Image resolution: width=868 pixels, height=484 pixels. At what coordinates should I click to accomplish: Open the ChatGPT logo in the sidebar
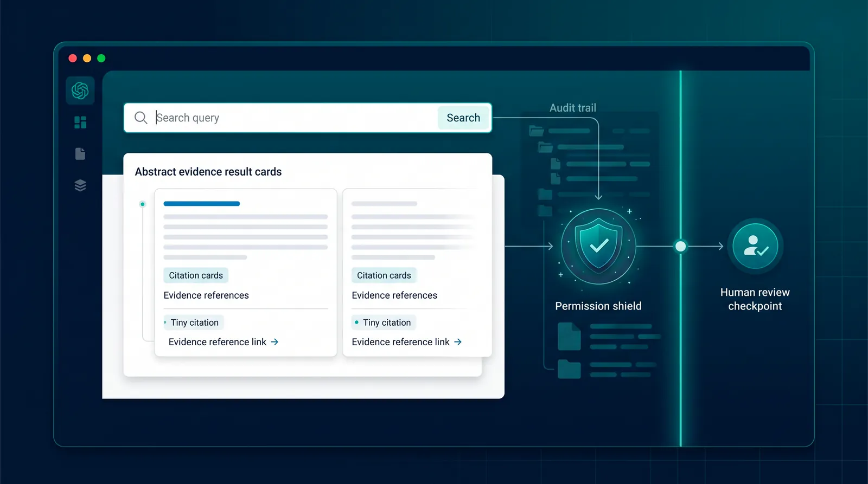click(80, 91)
